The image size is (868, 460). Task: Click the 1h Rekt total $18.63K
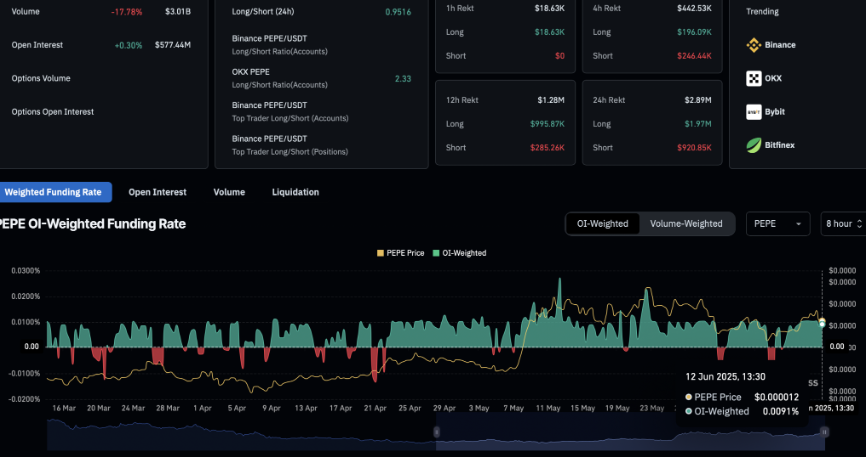549,8
